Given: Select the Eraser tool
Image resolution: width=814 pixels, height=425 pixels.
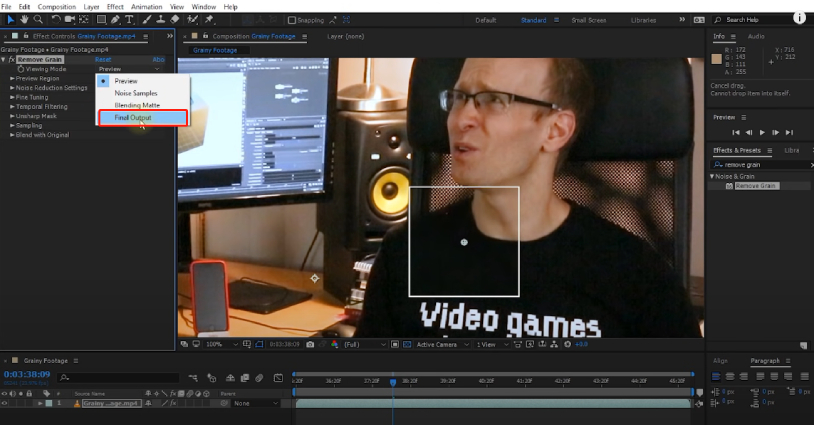Looking at the screenshot, I should pyautogui.click(x=174, y=19).
